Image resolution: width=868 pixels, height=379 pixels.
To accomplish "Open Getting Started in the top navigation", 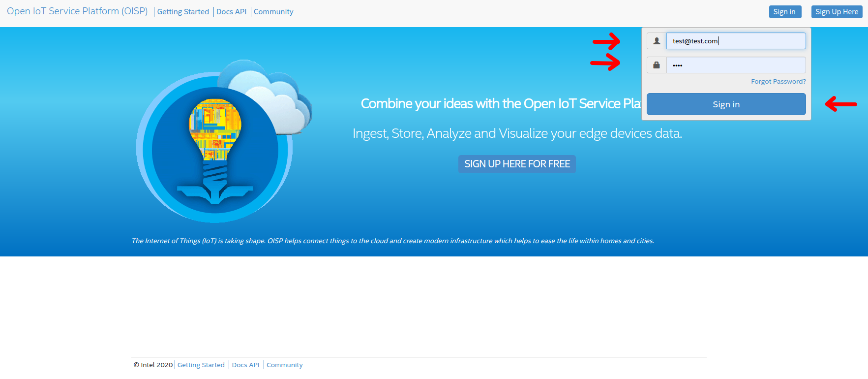I will click(x=183, y=12).
